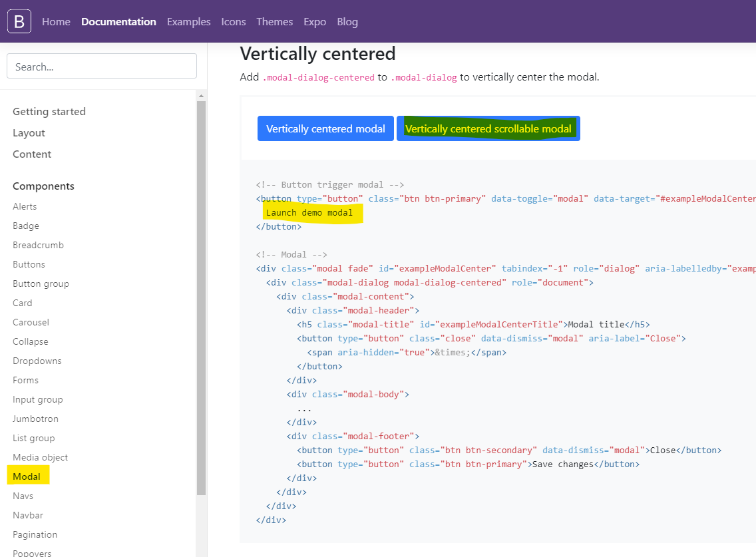Screen dimensions: 756x557
Task: Navigate to Input group docs
Action: point(38,399)
